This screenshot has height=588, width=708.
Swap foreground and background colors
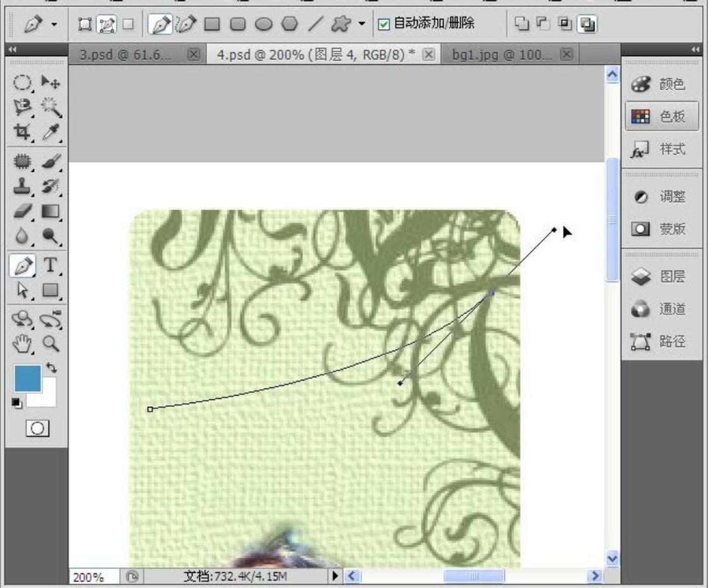(x=52, y=368)
